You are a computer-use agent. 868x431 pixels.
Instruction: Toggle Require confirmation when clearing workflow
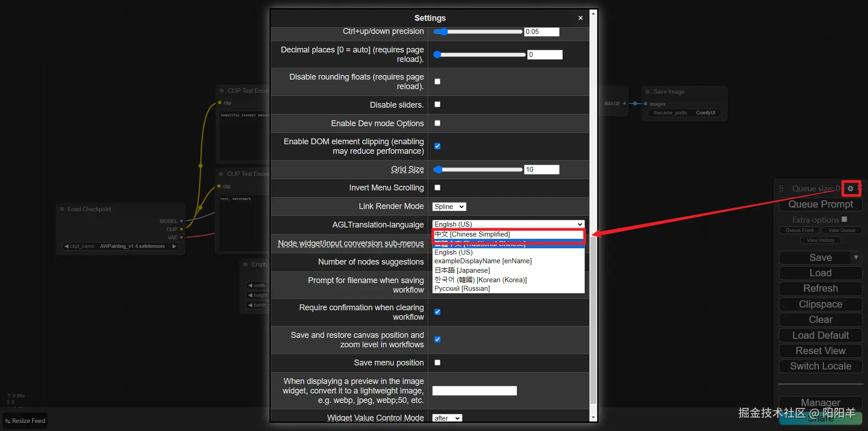point(437,312)
